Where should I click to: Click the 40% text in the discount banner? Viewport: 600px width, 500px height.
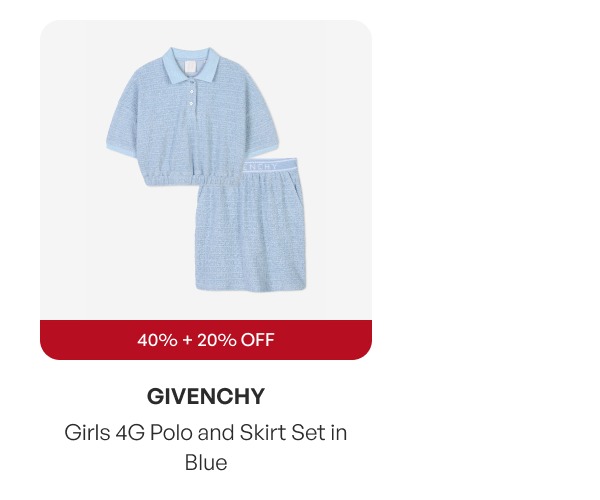157,340
